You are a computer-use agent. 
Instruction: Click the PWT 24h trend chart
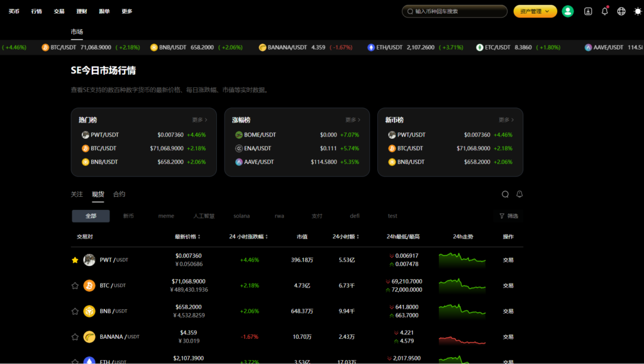coord(462,260)
